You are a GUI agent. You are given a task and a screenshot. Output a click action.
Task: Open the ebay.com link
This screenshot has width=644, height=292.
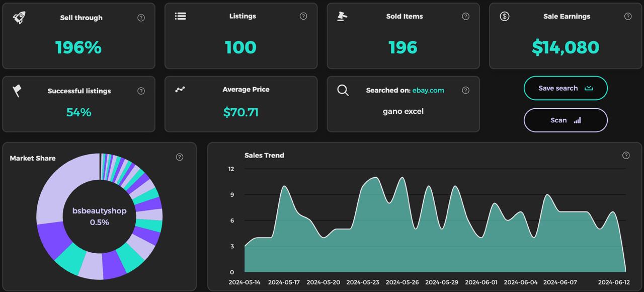pyautogui.click(x=428, y=90)
